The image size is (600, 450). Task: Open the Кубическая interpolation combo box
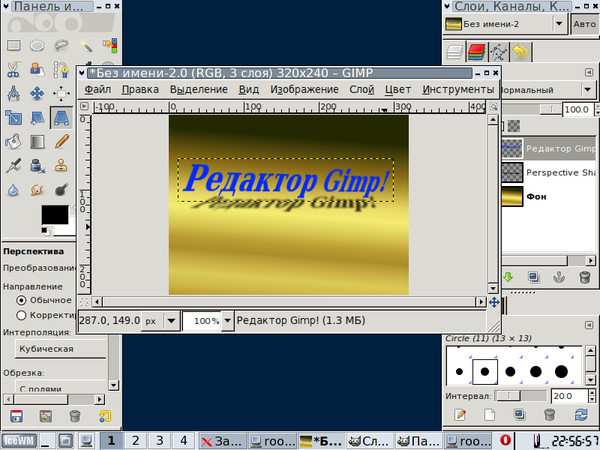coord(61,349)
